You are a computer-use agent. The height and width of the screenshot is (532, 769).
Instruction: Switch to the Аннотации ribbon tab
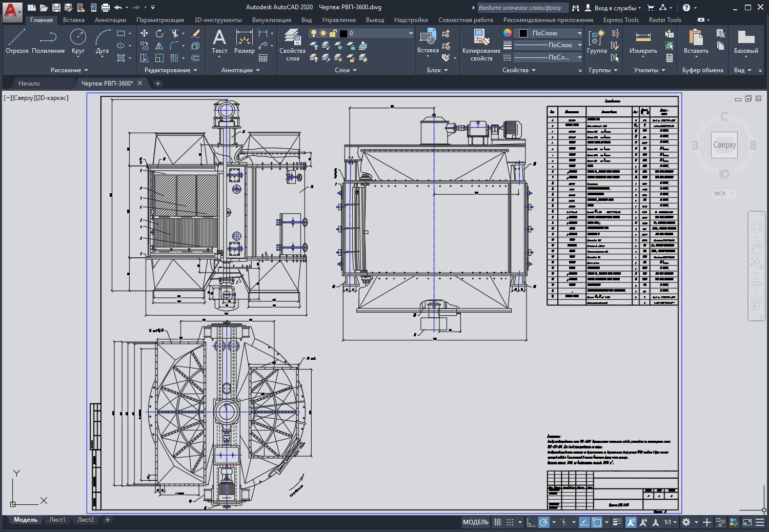click(x=110, y=20)
